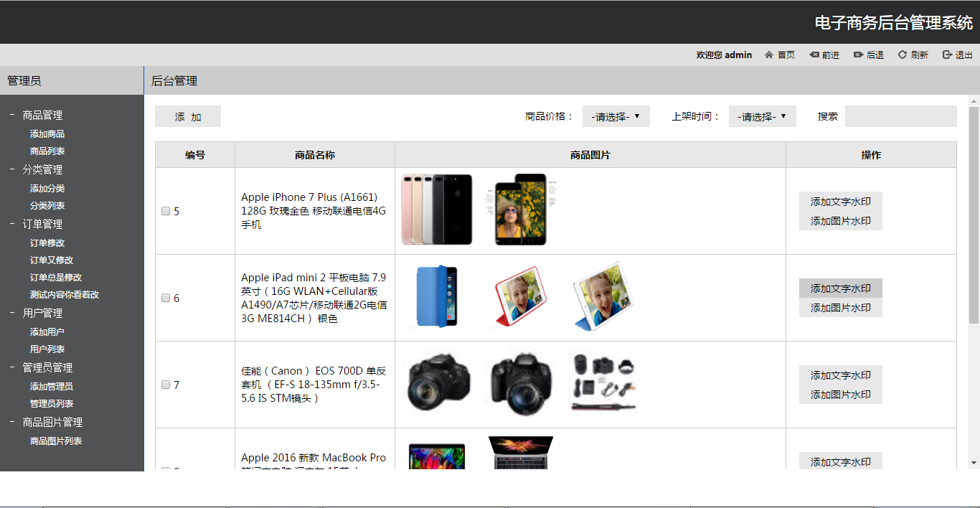Image resolution: width=980 pixels, height=508 pixels.
Task: Open 测试内容你看着改 in the sidebar
Action: pos(65,295)
